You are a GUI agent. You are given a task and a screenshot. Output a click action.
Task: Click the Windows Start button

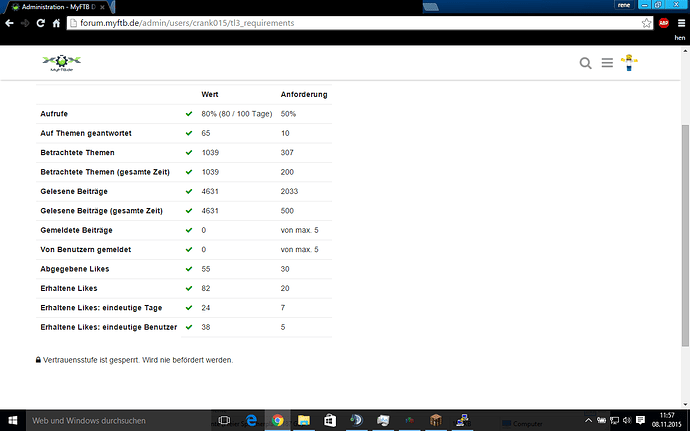[11, 420]
